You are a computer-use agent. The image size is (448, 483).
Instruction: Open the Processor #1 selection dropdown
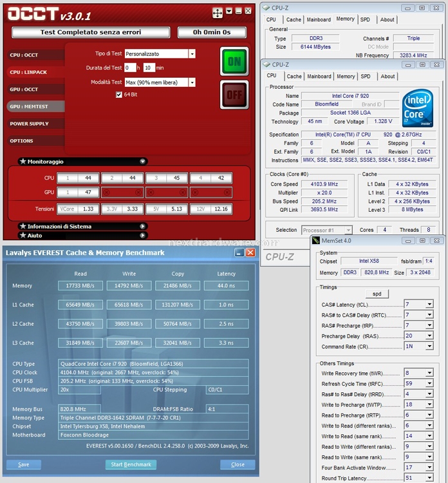(x=348, y=230)
